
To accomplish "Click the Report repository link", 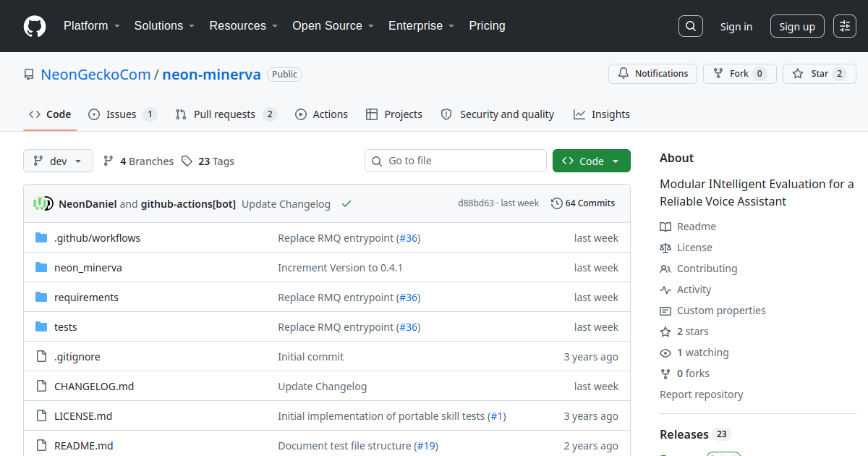I will tap(702, 394).
